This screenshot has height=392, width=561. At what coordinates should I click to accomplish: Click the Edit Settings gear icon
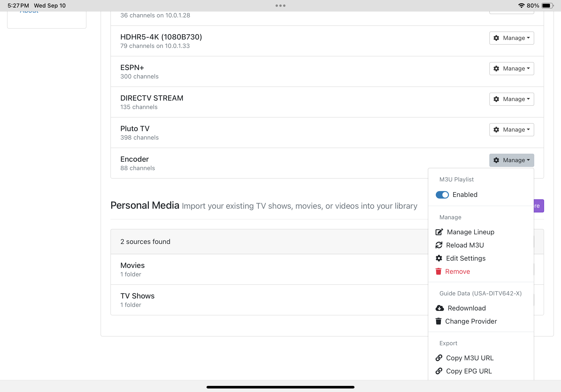pos(439,258)
